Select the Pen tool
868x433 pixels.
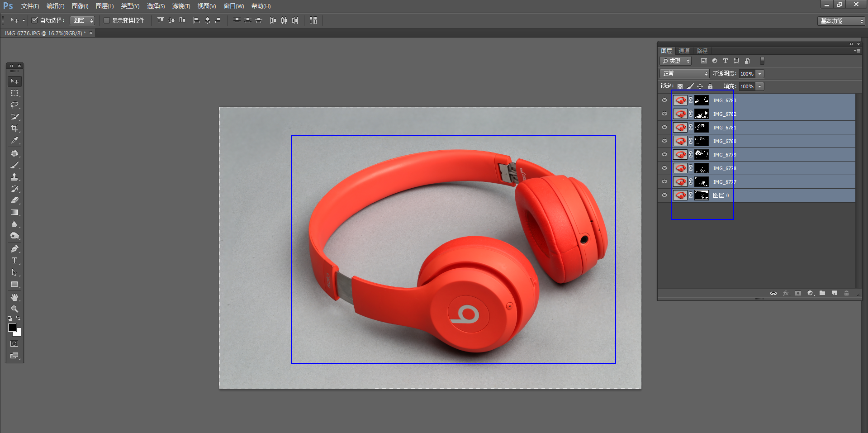pos(14,249)
